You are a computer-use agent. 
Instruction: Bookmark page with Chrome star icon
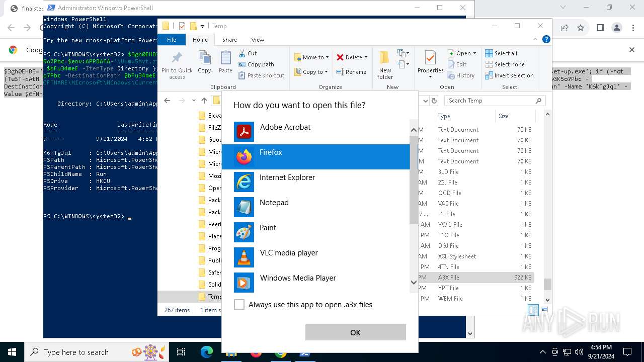tap(581, 28)
